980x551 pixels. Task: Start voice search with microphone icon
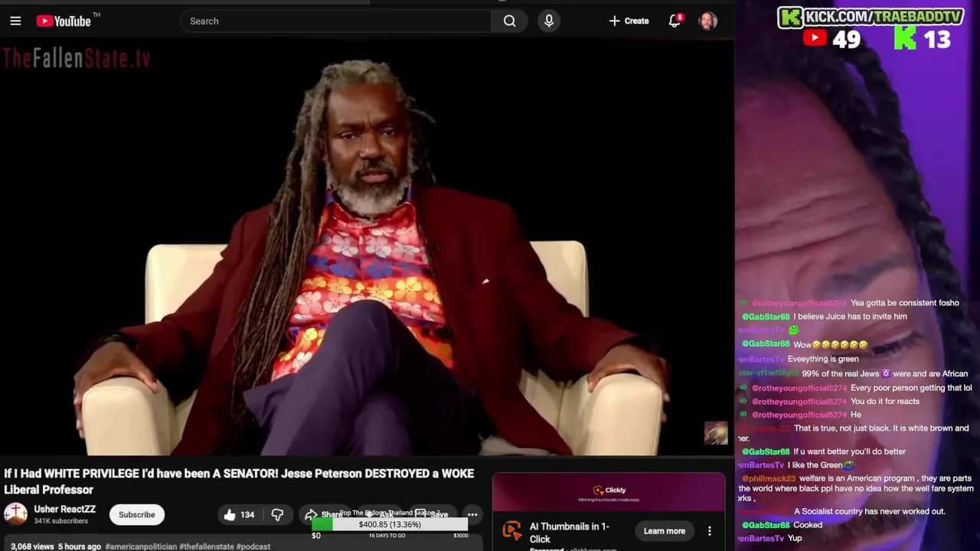coord(549,21)
